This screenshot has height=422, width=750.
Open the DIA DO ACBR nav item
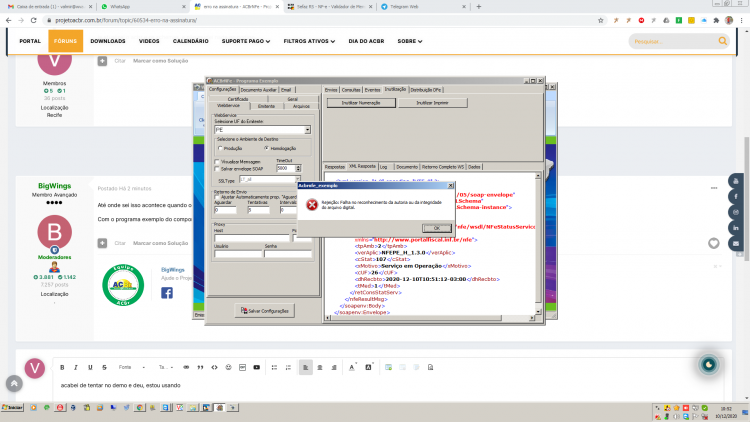click(x=366, y=41)
